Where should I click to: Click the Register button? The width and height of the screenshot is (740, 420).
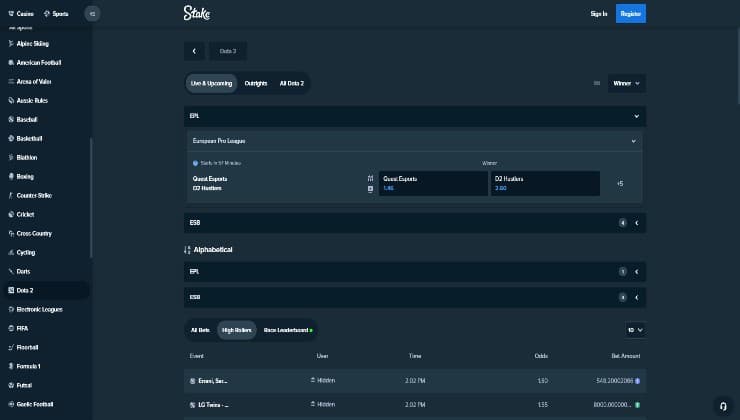(x=631, y=14)
